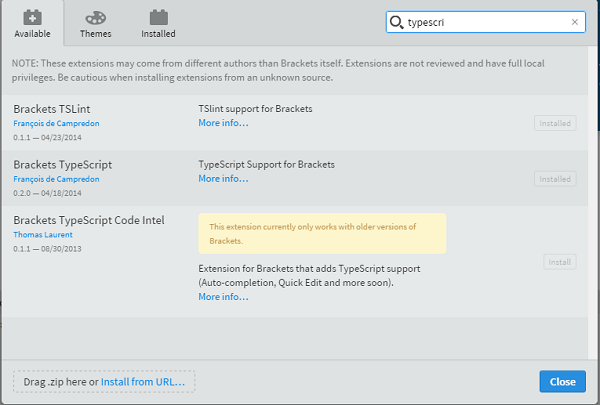This screenshot has width=600, height=405.
Task: Click the magnifier icon in search box
Action: [397, 22]
